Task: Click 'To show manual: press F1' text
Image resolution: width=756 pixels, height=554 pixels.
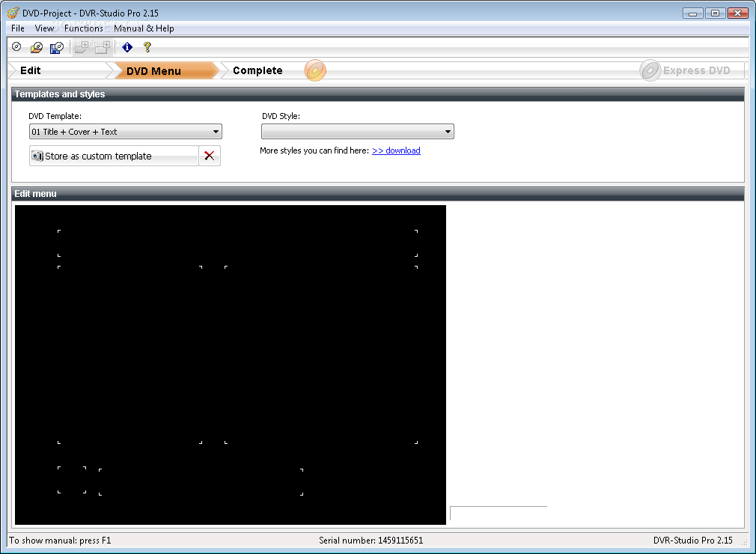Action: point(61,541)
